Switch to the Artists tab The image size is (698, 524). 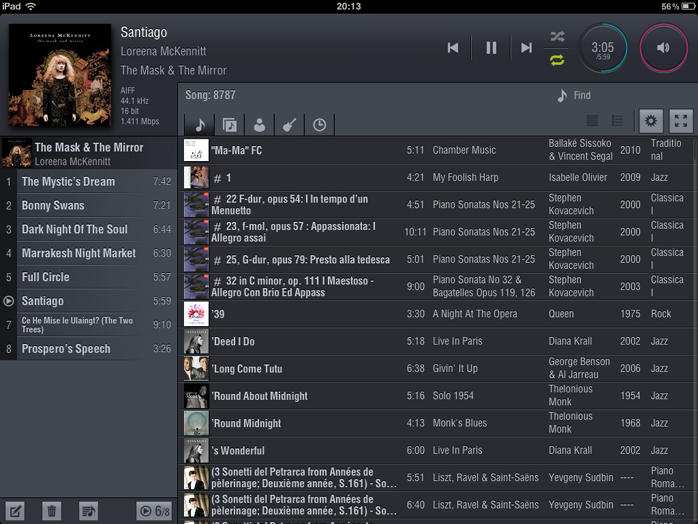(x=260, y=125)
